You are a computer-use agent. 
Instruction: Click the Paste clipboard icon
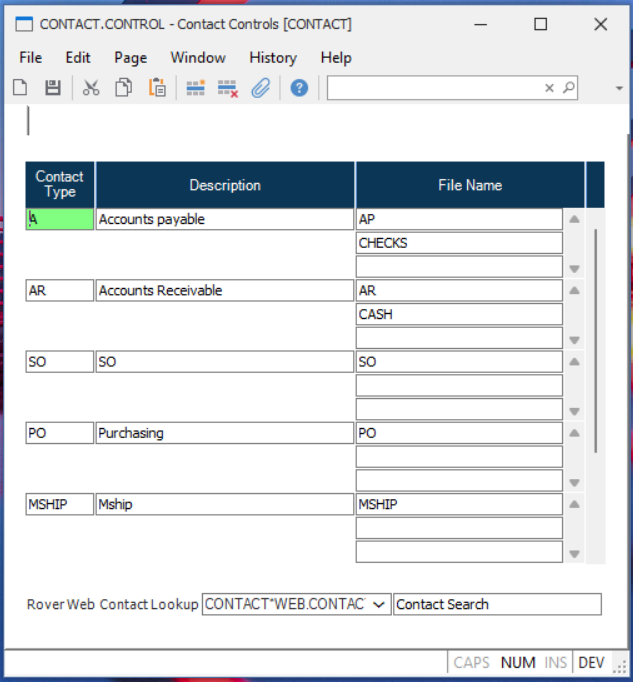coord(157,88)
